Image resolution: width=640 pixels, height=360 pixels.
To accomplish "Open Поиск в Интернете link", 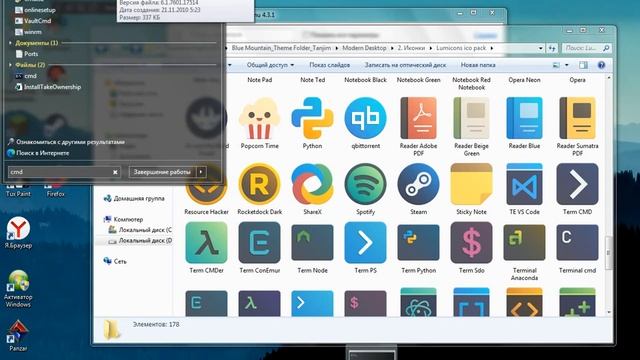I will click(42, 153).
